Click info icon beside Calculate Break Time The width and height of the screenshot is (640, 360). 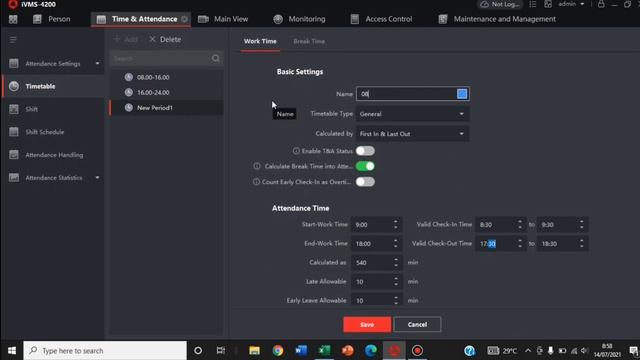(x=257, y=166)
